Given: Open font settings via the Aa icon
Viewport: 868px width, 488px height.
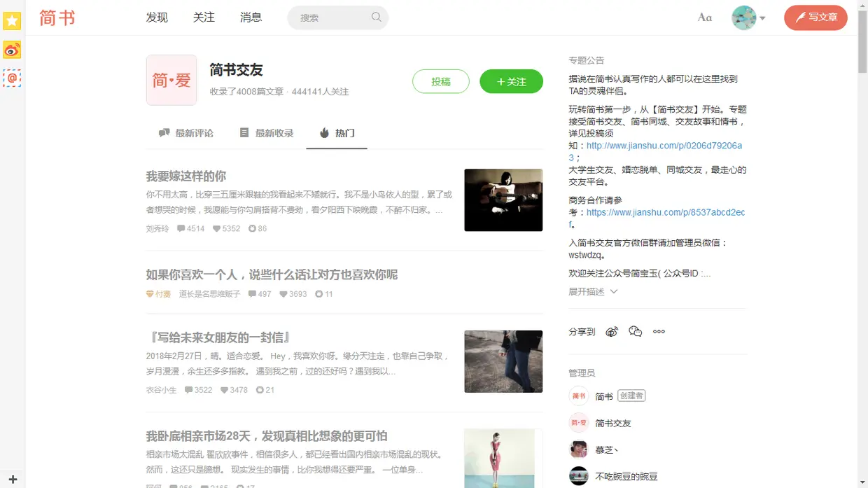Looking at the screenshot, I should pyautogui.click(x=704, y=17).
